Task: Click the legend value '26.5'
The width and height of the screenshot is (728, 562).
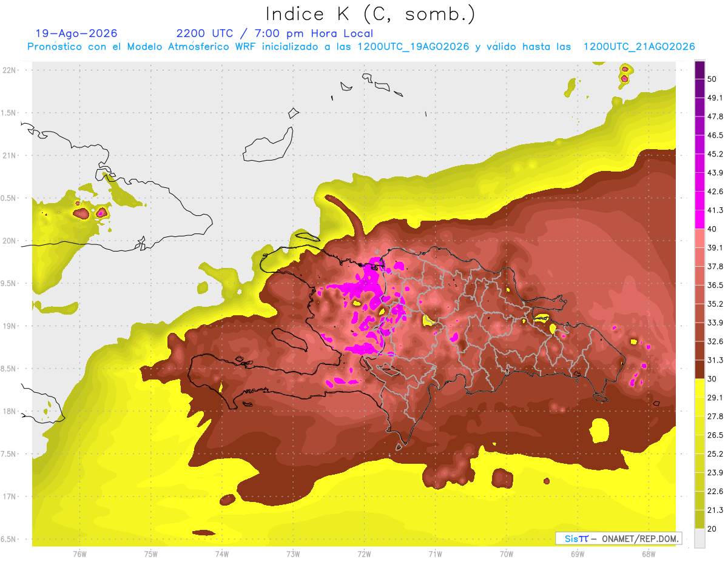Action: pos(715,435)
